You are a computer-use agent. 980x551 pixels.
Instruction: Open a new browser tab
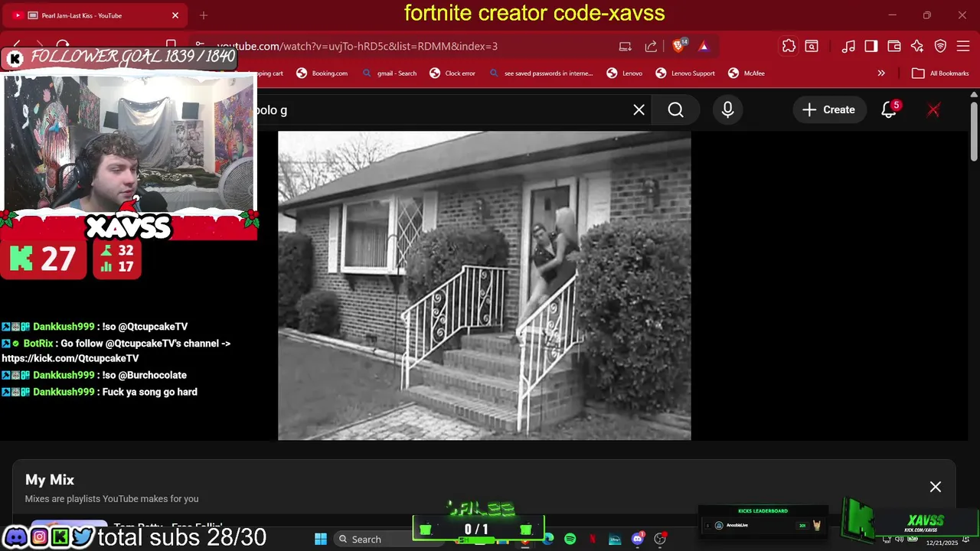(204, 15)
